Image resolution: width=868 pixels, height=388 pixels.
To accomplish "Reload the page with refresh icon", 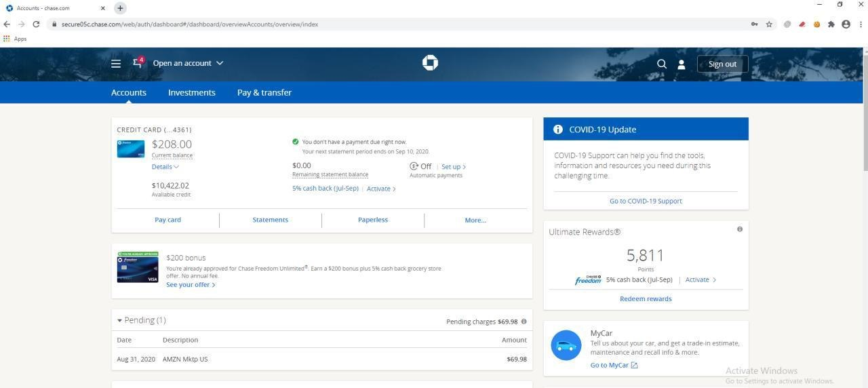I will (36, 24).
